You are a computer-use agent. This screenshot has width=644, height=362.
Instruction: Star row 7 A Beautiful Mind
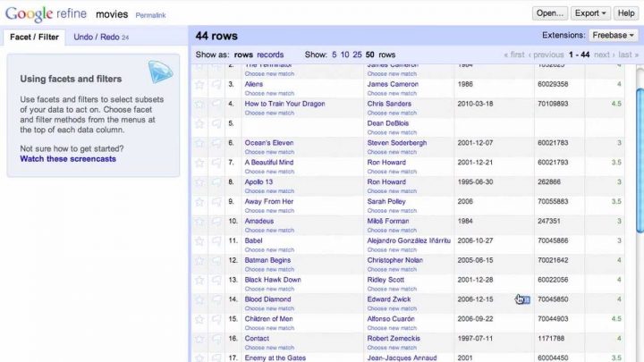point(199,163)
